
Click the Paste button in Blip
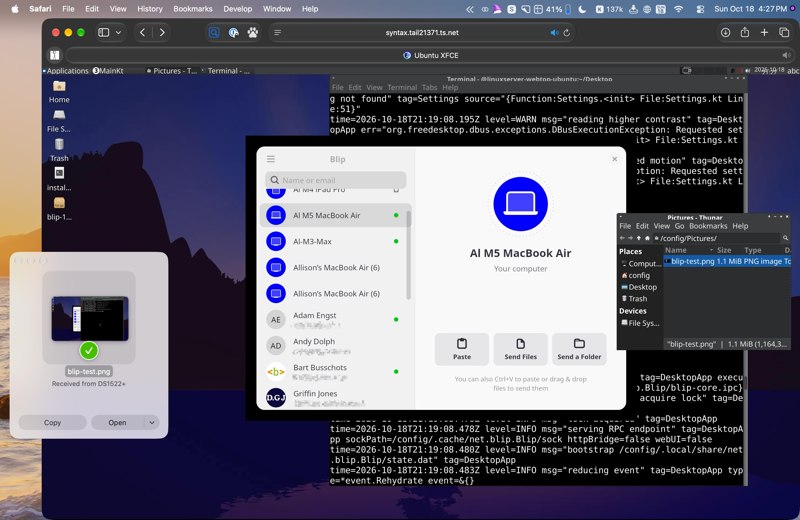tap(462, 350)
